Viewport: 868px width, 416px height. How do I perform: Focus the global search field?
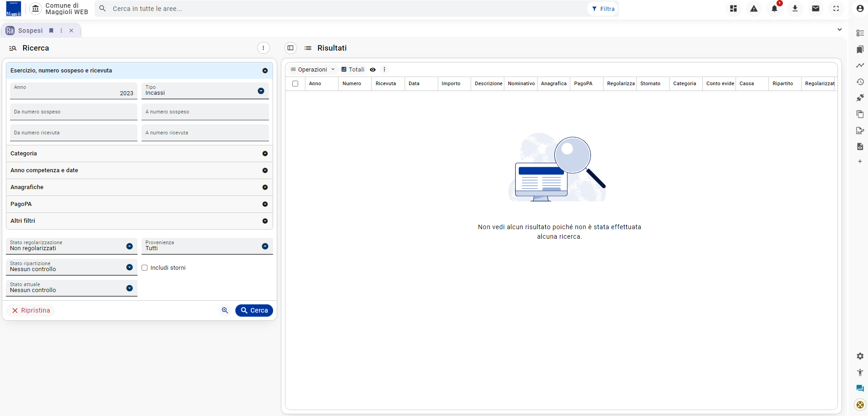(x=341, y=9)
